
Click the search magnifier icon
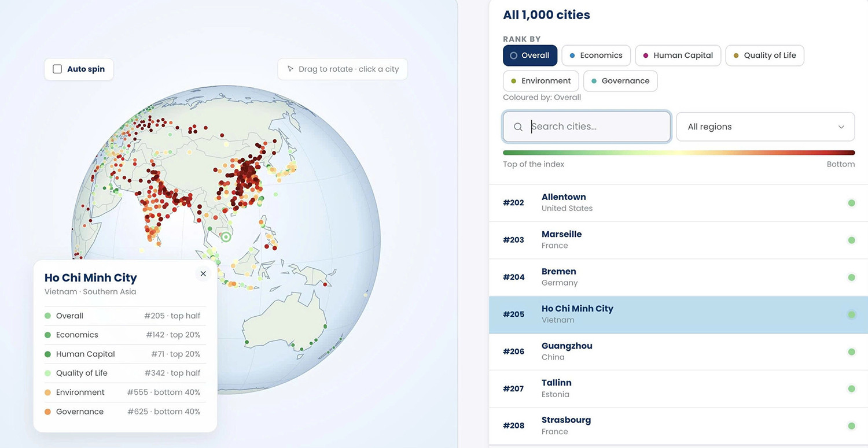pyautogui.click(x=518, y=127)
